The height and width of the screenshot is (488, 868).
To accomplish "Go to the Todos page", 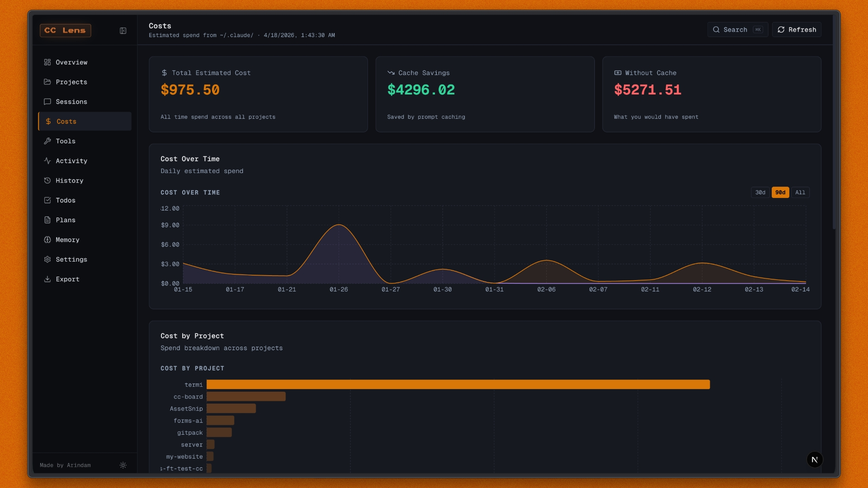I will pyautogui.click(x=66, y=200).
